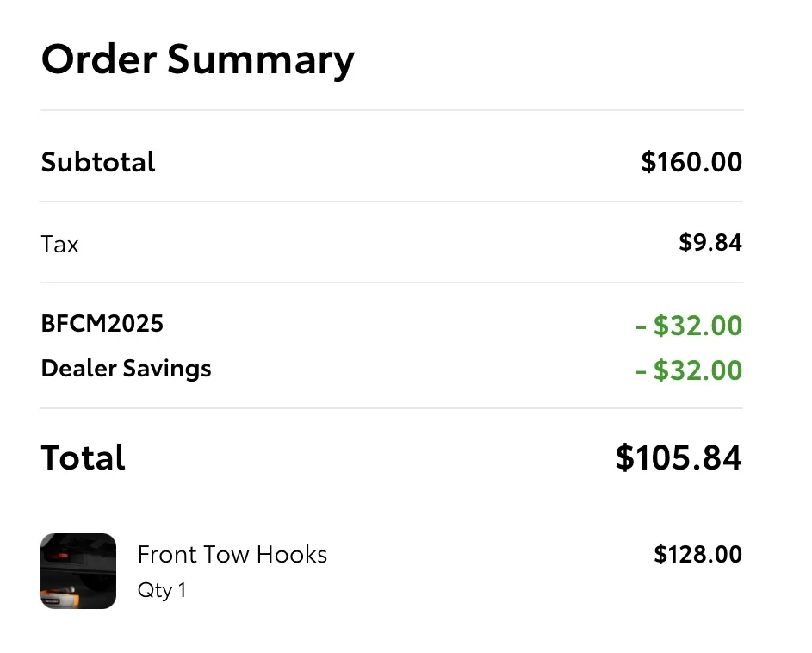The image size is (812, 653).
Task: Select the Tax label
Action: tap(60, 245)
